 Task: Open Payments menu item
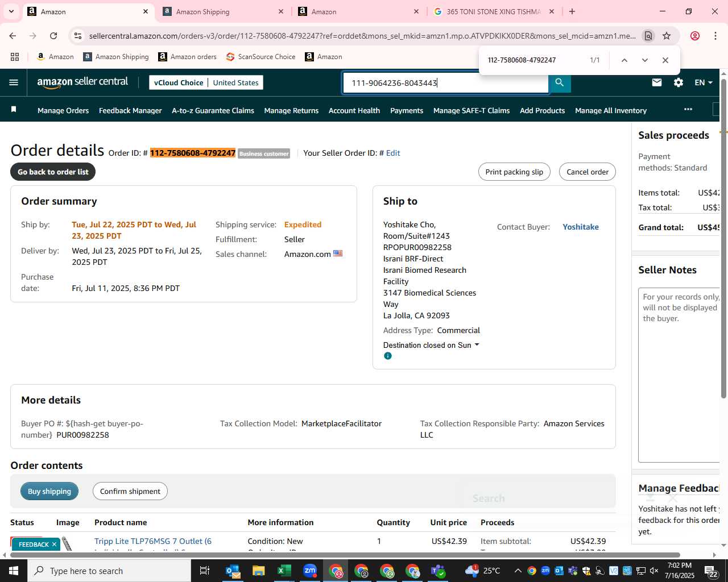click(x=407, y=110)
